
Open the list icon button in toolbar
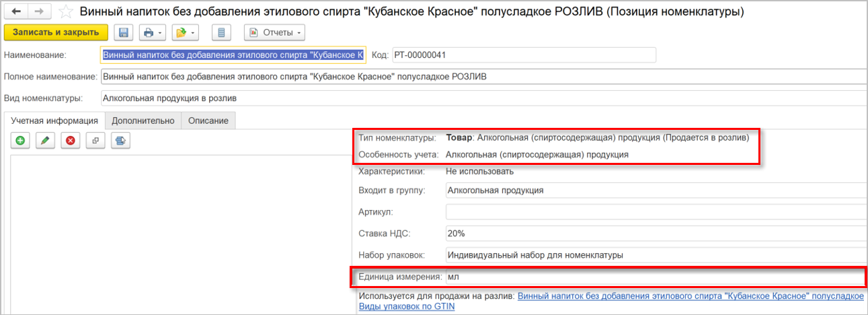(x=221, y=32)
